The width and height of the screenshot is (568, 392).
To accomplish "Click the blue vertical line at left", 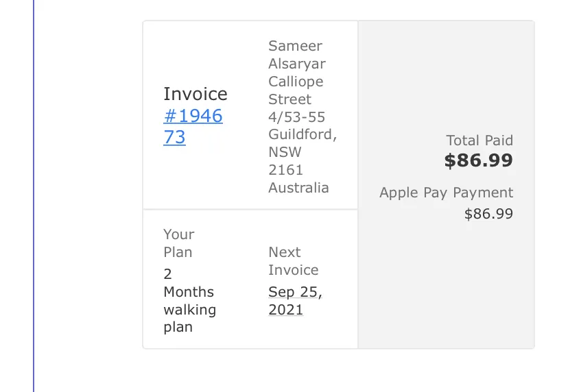I will (x=34, y=196).
